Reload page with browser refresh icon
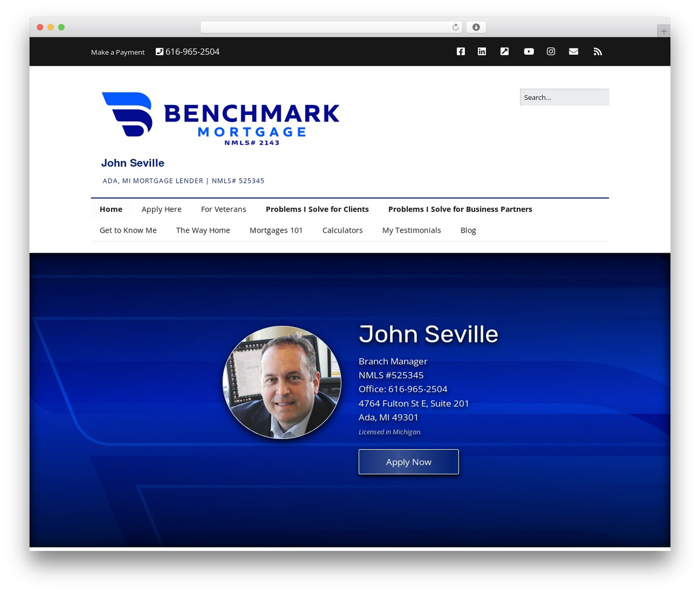Screen dimensions: 700x593 click(456, 27)
